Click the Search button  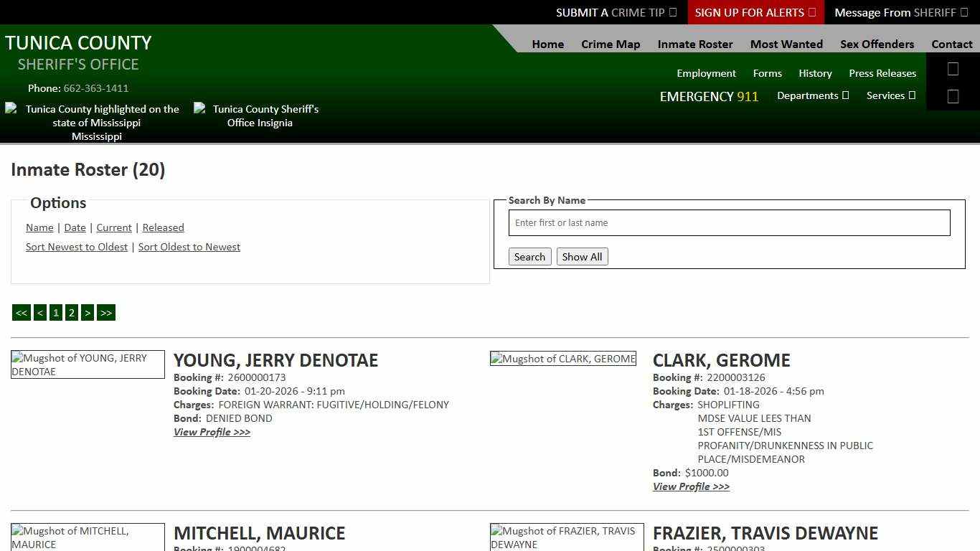point(529,256)
